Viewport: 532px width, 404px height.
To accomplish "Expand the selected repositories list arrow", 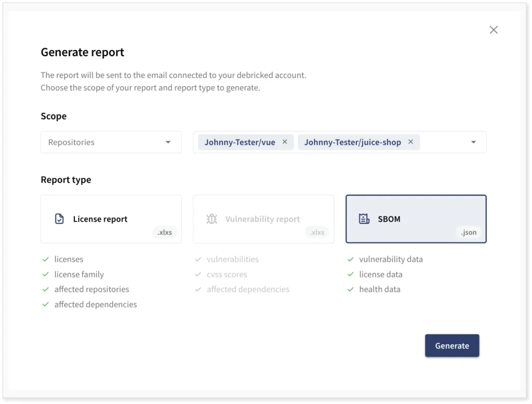I will click(x=473, y=142).
